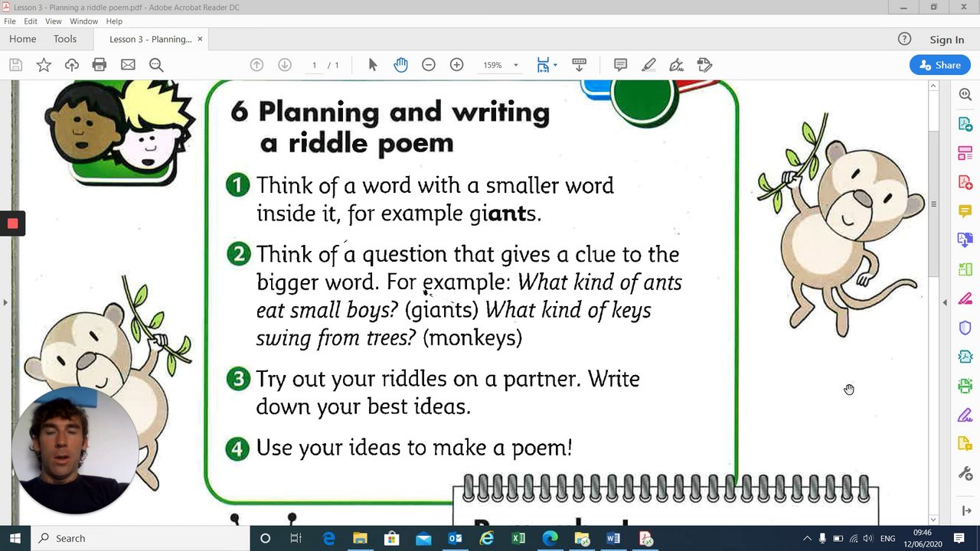This screenshot has width=980, height=551.
Task: Go to the previous page arrow
Action: pos(256,65)
